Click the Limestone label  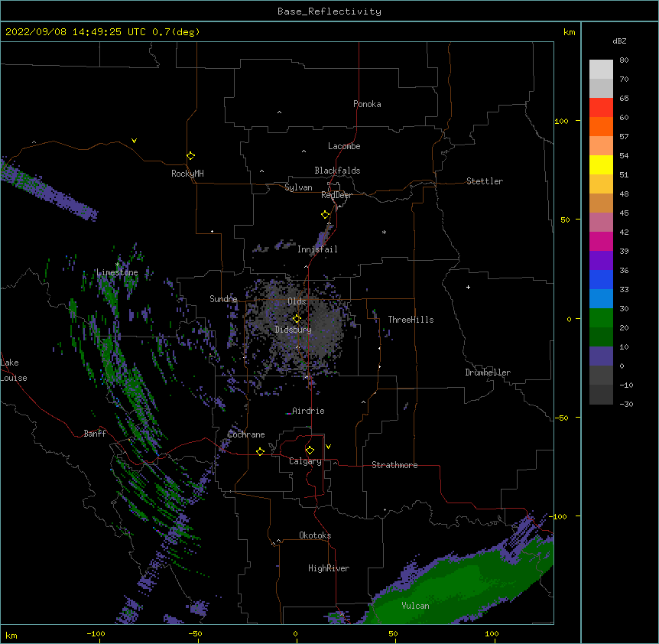click(x=117, y=272)
